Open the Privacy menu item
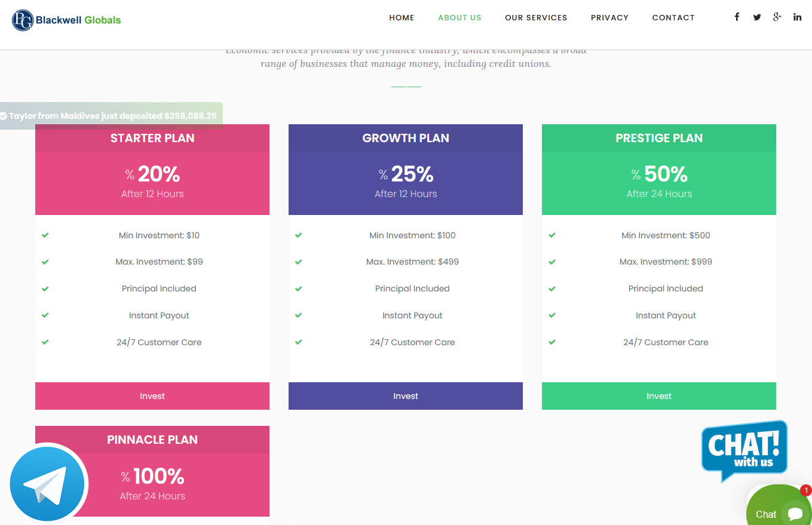The height and width of the screenshot is (525, 812). point(609,18)
